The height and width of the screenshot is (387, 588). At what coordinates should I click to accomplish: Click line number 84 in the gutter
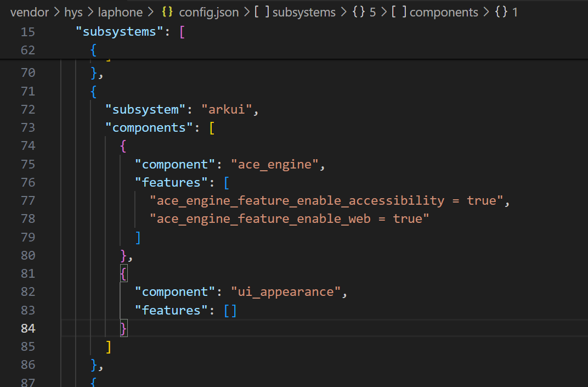click(28, 328)
